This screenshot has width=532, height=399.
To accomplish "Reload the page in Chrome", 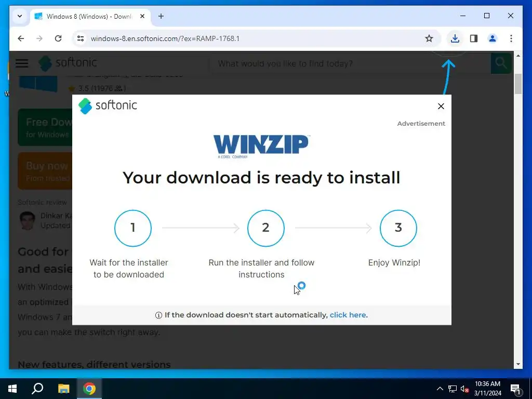I will [58, 38].
